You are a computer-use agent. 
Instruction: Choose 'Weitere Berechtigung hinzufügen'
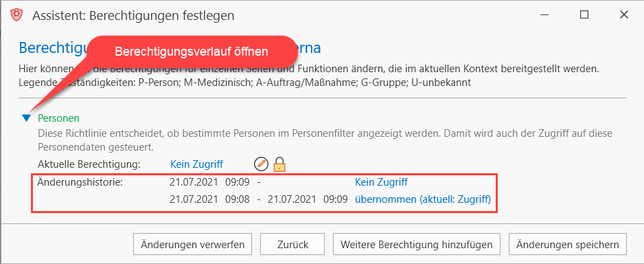tap(417, 245)
